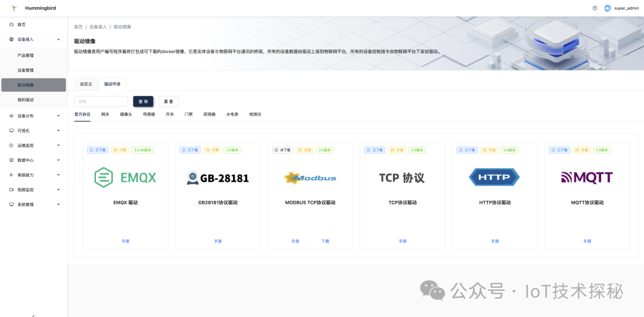
Task: Open 产品管理 in the sidebar
Action: [33, 55]
